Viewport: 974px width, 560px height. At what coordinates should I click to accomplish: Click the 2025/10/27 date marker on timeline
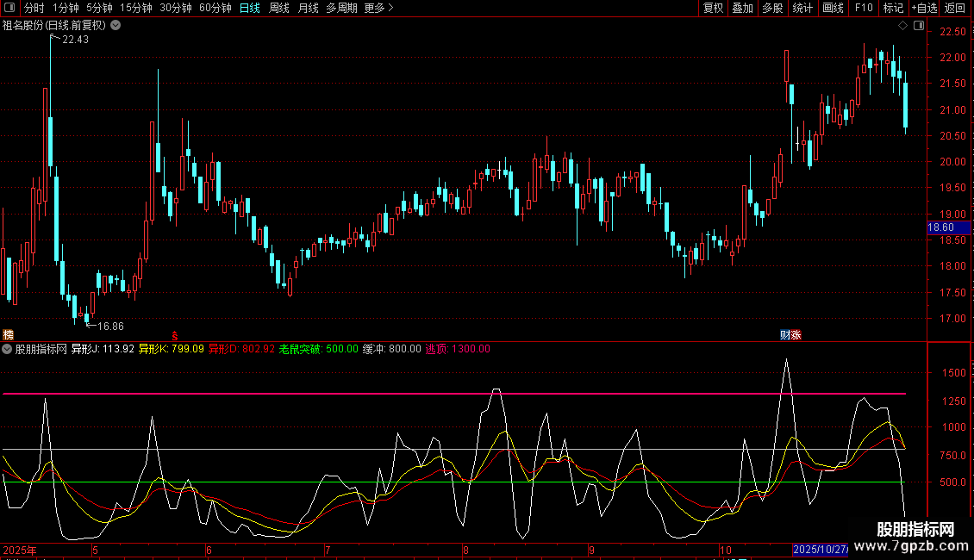(x=821, y=549)
